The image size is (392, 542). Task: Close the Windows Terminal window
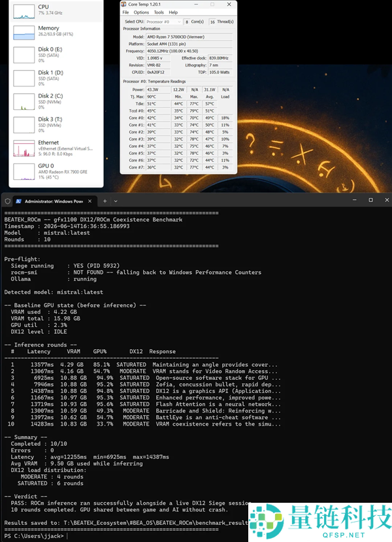387,200
